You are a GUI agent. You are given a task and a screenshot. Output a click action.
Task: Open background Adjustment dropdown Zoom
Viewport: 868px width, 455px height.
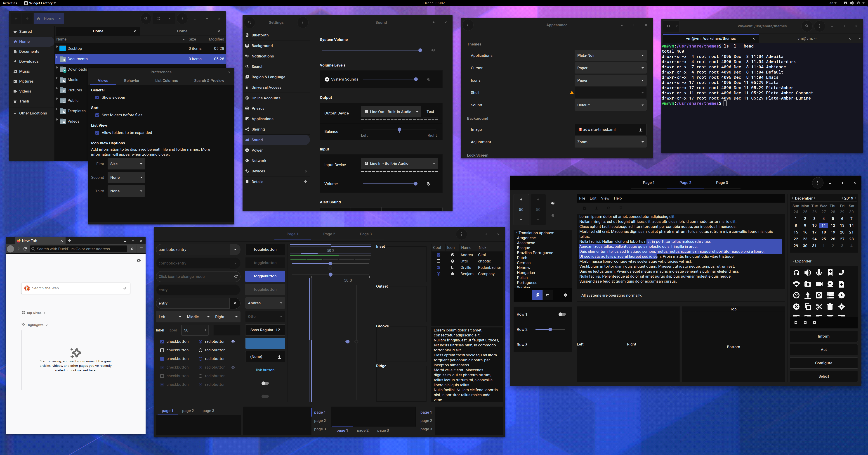pyautogui.click(x=610, y=142)
